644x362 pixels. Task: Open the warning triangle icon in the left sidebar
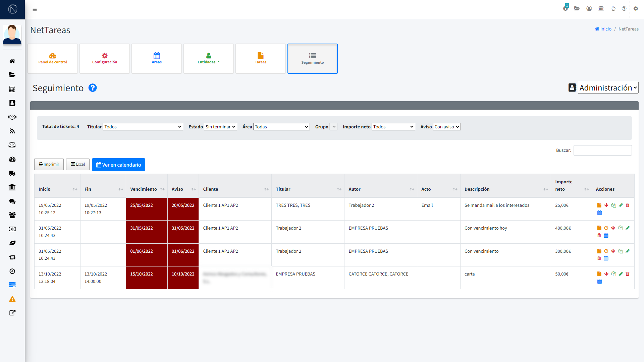coord(12,299)
